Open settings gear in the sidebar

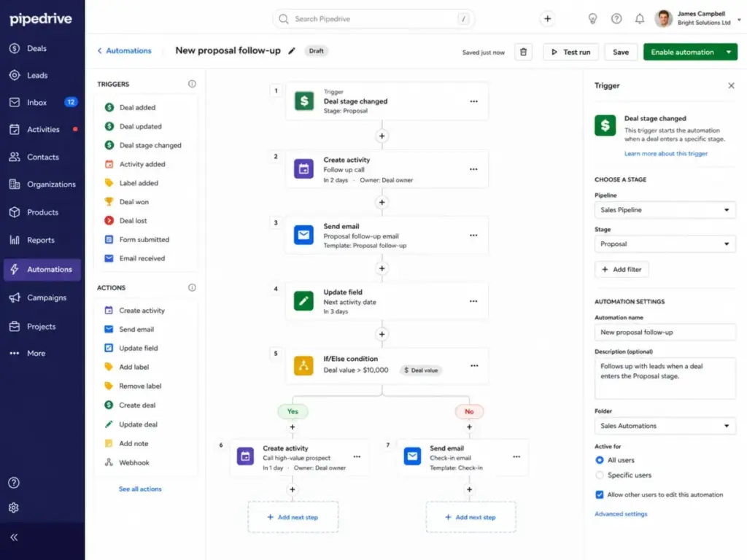click(14, 507)
